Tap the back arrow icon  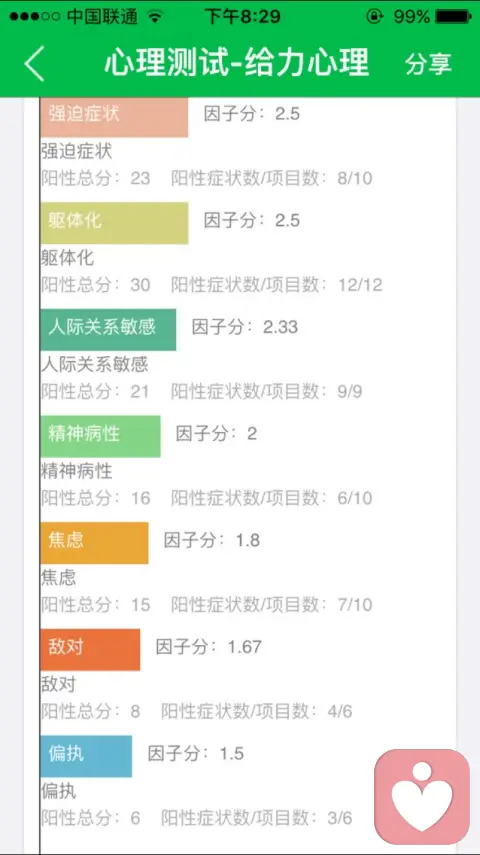click(x=34, y=64)
